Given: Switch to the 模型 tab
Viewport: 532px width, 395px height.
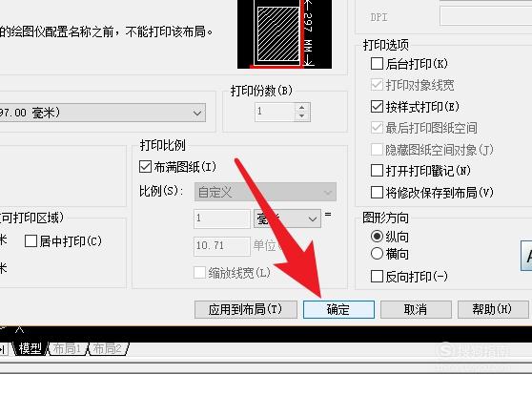Looking at the screenshot, I should pyautogui.click(x=30, y=348).
